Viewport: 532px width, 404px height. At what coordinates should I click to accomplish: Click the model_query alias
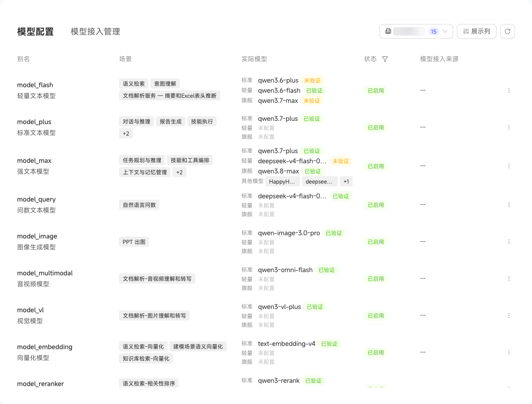click(x=36, y=199)
